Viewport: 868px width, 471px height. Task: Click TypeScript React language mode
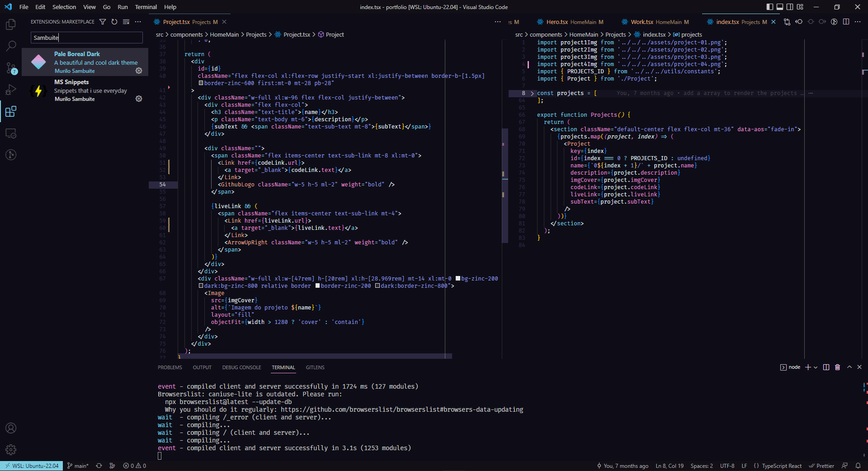[x=781, y=466]
